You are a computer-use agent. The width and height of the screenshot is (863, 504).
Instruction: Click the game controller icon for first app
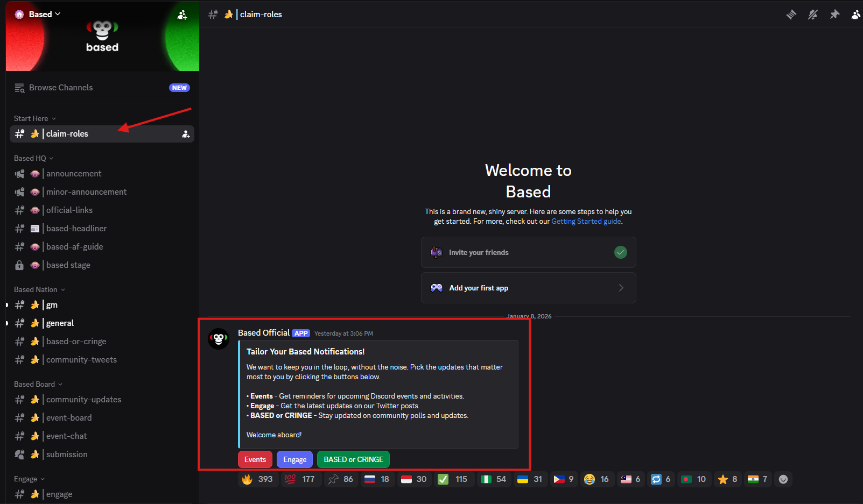pos(437,288)
